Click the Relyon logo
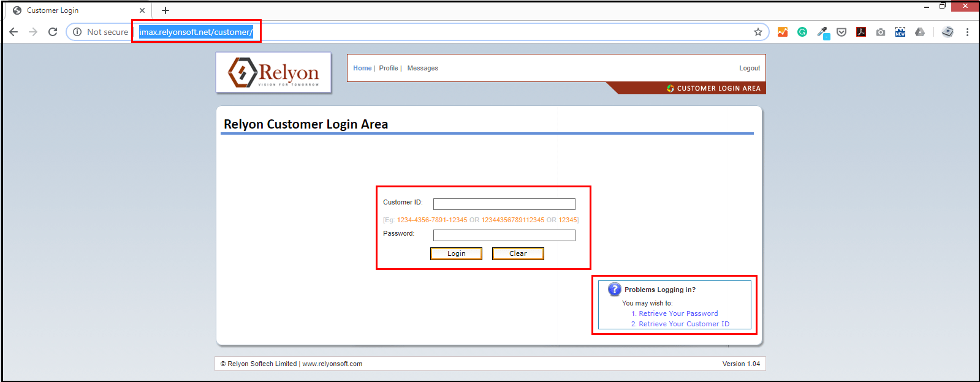Screen dimensions: 980x382 [x=273, y=72]
